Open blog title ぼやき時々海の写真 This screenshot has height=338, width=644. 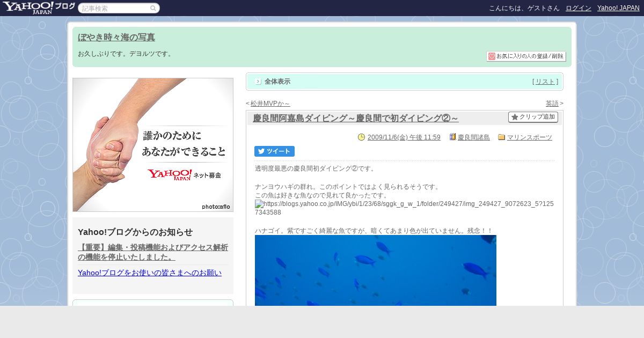pyautogui.click(x=116, y=38)
